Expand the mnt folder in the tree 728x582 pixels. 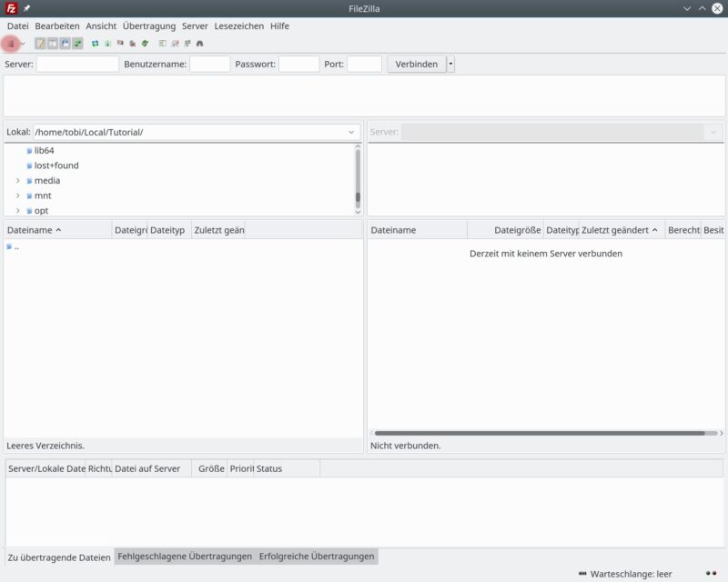18,196
